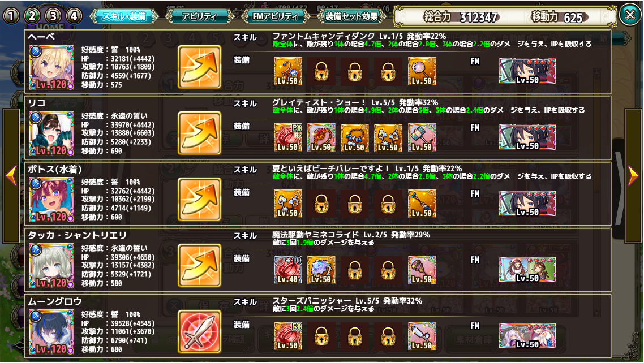Switch to party number 4
Image resolution: width=644 pixels, height=363 pixels.
(74, 16)
